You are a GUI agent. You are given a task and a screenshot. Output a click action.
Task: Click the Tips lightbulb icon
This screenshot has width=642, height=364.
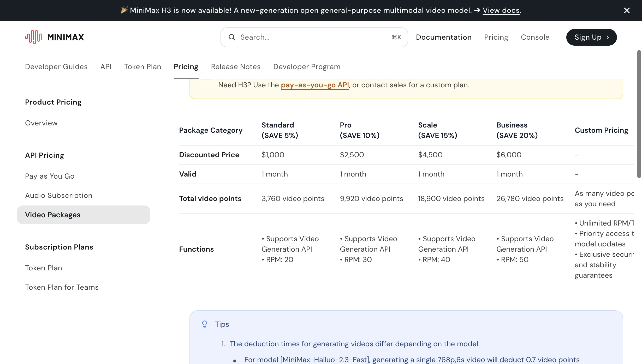[x=205, y=324]
